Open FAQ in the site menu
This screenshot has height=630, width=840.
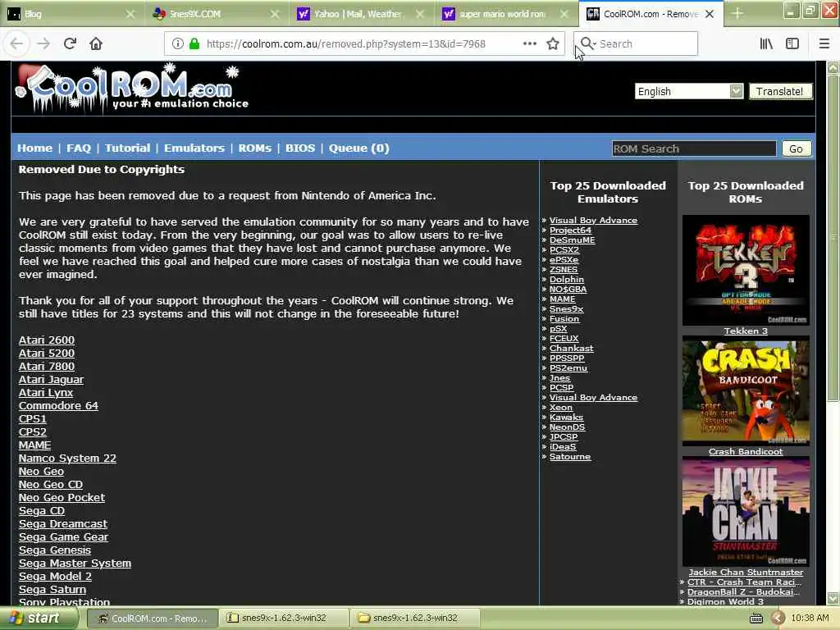point(79,148)
